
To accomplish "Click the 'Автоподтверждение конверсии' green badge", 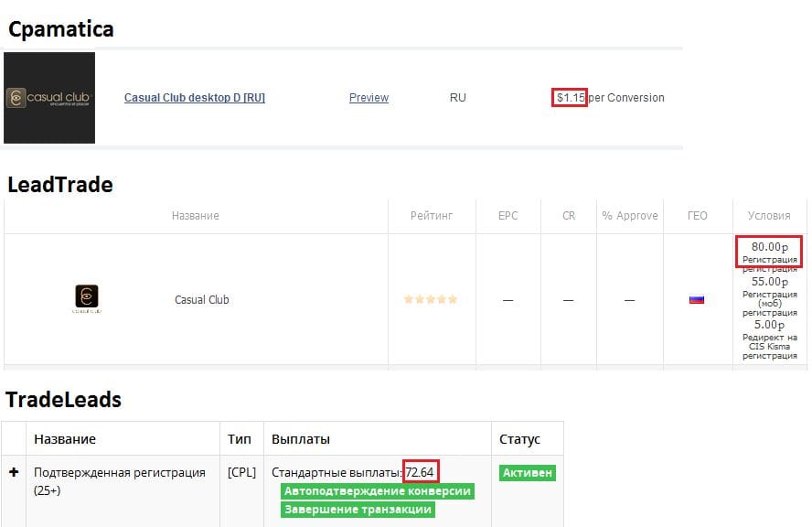I will pos(378,490).
